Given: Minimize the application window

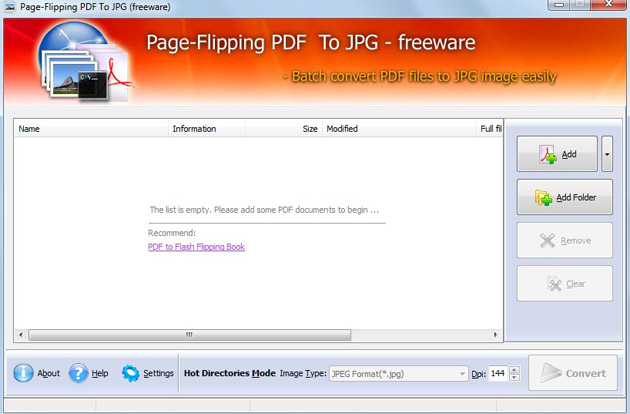Looking at the screenshot, I should 559,5.
